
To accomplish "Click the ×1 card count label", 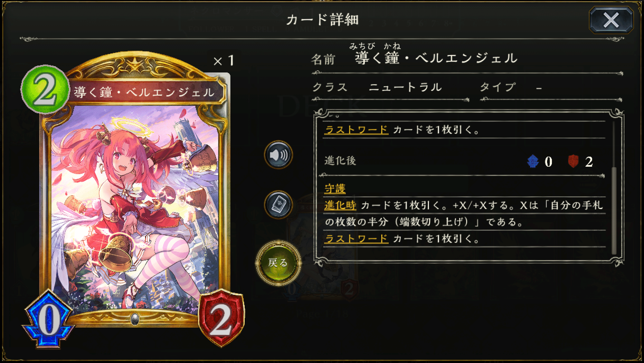I will pos(224,60).
